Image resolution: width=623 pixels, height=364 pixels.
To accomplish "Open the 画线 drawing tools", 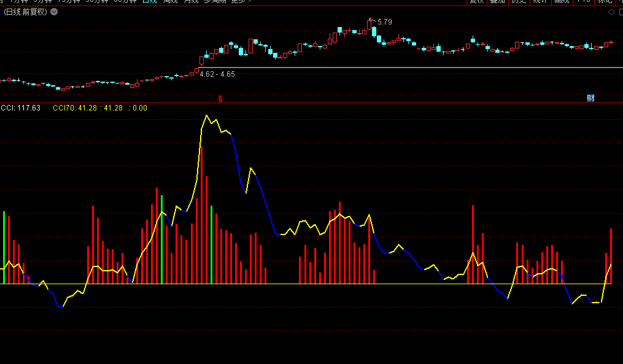I will (x=561, y=2).
